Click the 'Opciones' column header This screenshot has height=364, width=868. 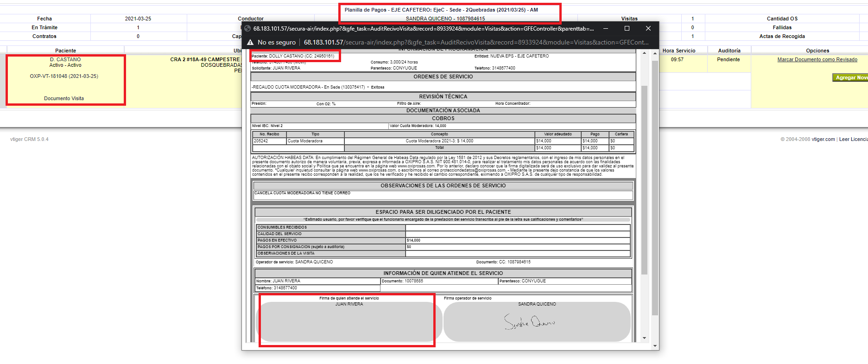817,51
